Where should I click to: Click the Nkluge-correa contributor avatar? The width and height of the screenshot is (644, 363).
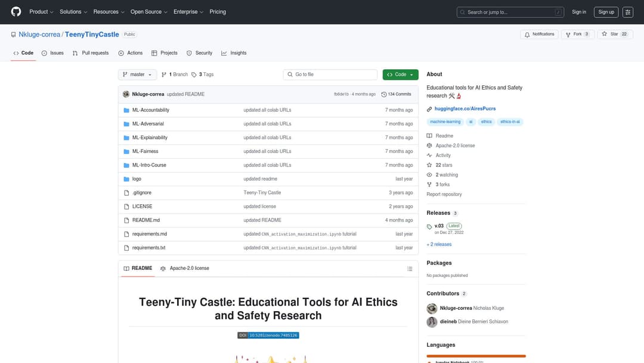(x=432, y=308)
